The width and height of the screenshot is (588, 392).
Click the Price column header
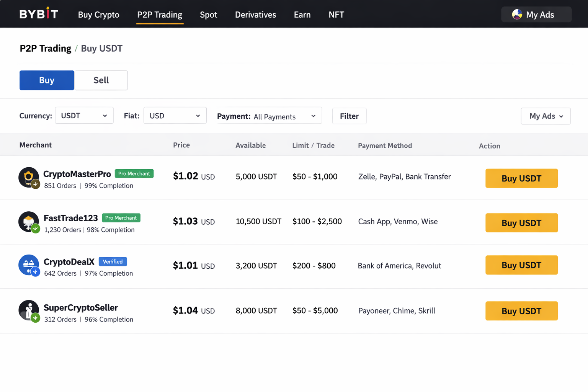click(x=181, y=145)
